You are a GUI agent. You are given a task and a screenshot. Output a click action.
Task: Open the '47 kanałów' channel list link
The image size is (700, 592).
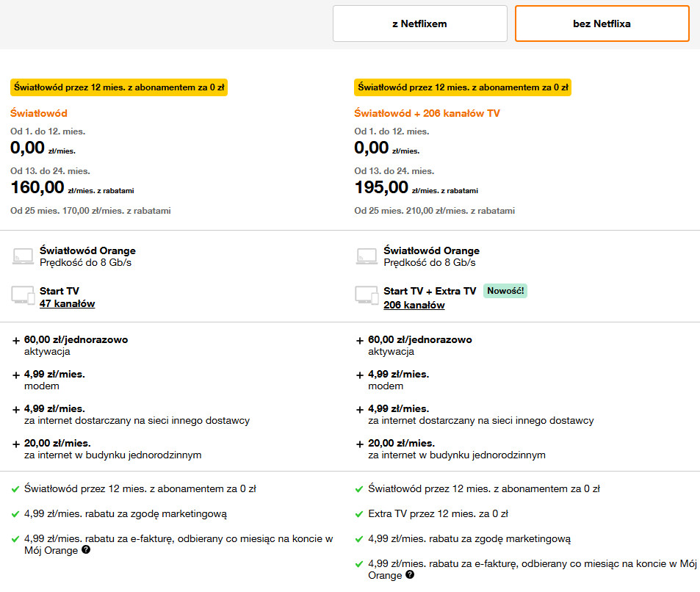[x=67, y=304]
